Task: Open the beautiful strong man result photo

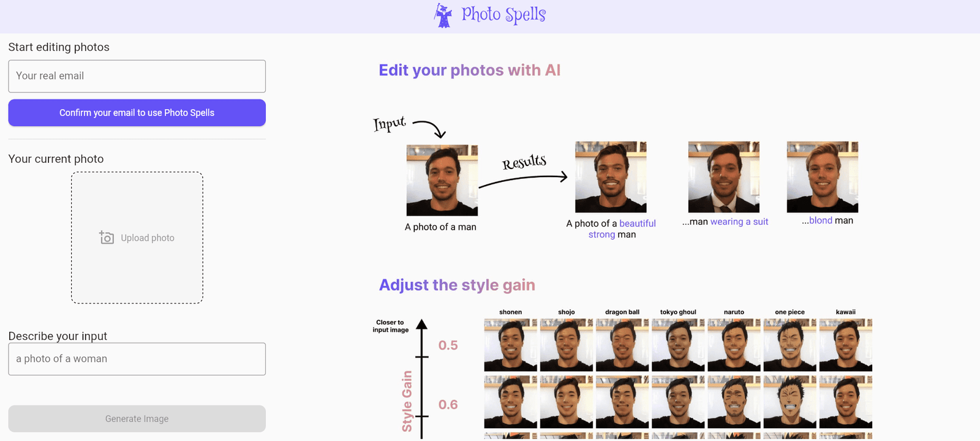Action: [x=611, y=177]
